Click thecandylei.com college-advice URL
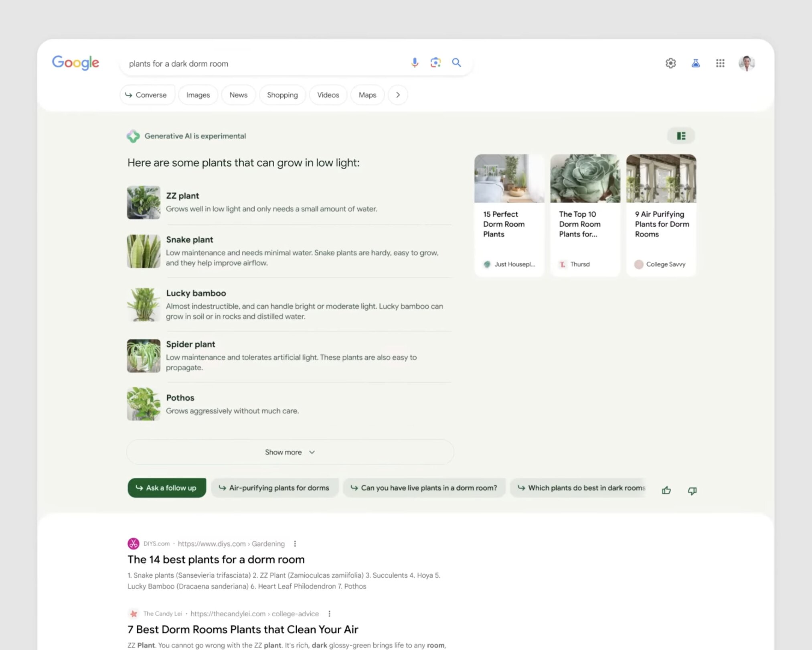 pos(255,613)
